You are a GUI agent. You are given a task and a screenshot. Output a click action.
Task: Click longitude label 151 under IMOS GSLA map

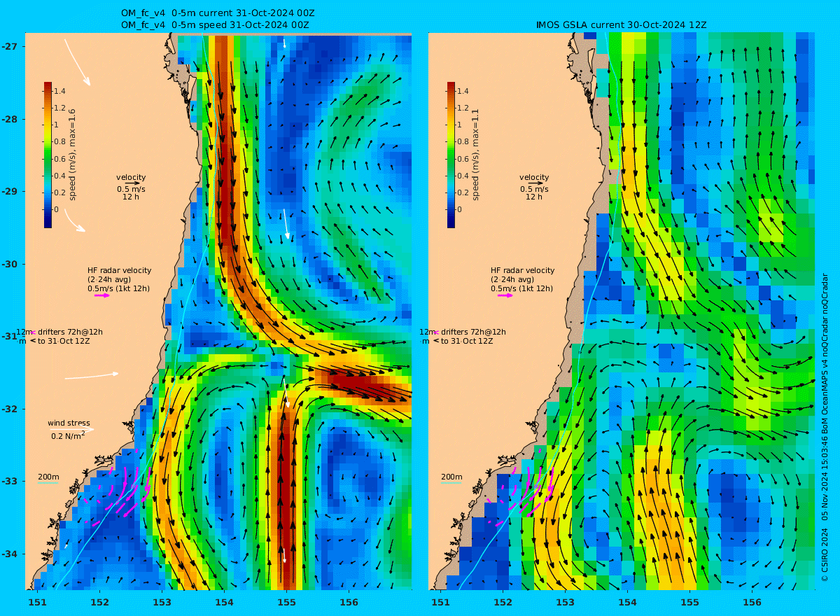pyautogui.click(x=440, y=602)
